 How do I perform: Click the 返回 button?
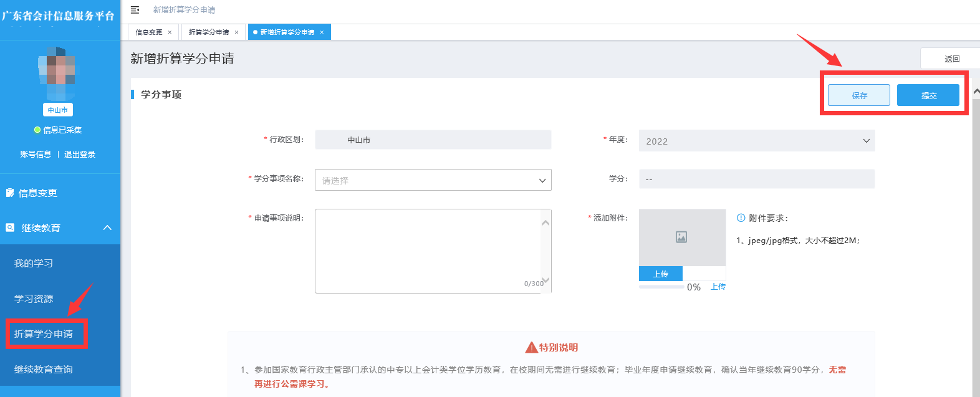point(951,59)
